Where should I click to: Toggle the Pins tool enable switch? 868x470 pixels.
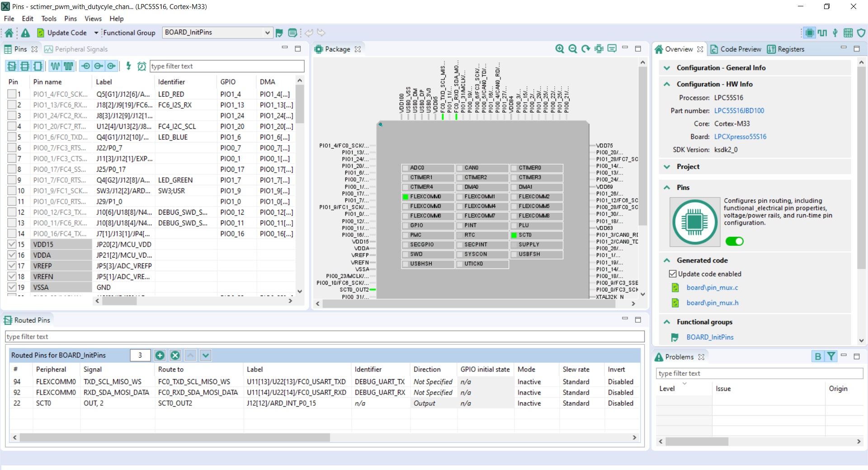pos(734,241)
